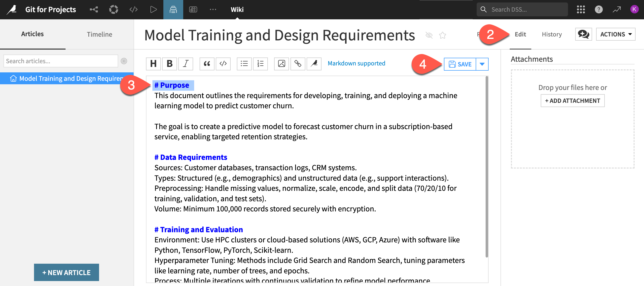Screen dimensions: 644x286
Task: Switch to Timeline tab
Action: coord(99,34)
